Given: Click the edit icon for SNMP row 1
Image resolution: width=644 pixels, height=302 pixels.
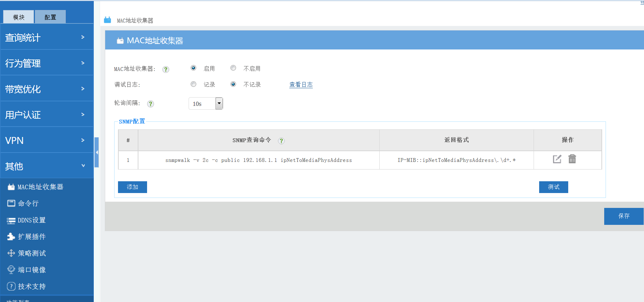Looking at the screenshot, I should click(x=557, y=159).
